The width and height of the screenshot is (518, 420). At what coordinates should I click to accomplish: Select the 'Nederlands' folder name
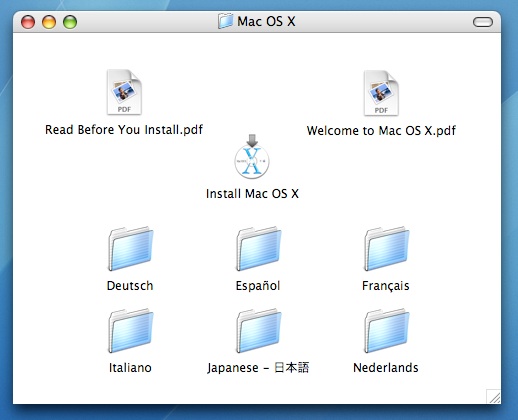(x=386, y=368)
